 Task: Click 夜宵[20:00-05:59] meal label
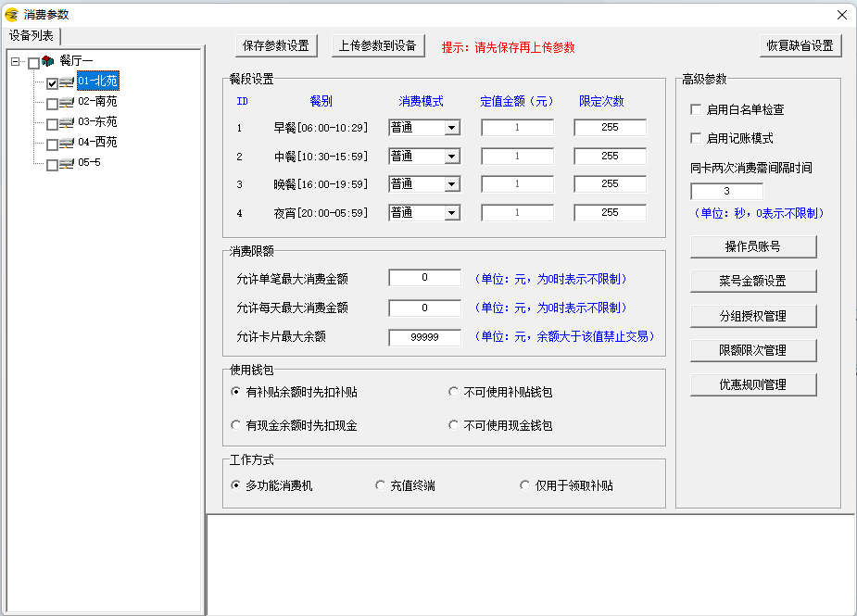coord(321,213)
